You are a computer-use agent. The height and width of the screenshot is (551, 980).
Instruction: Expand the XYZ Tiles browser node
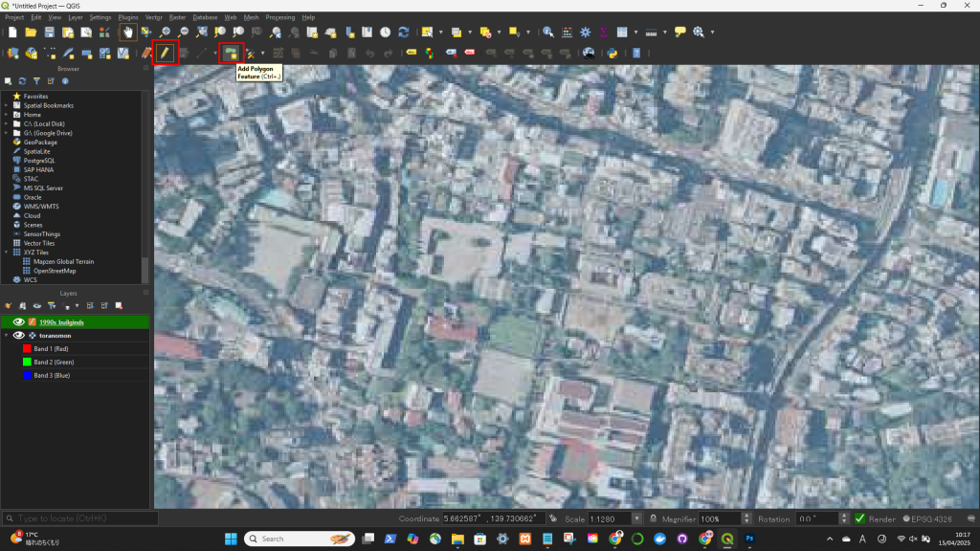point(7,252)
